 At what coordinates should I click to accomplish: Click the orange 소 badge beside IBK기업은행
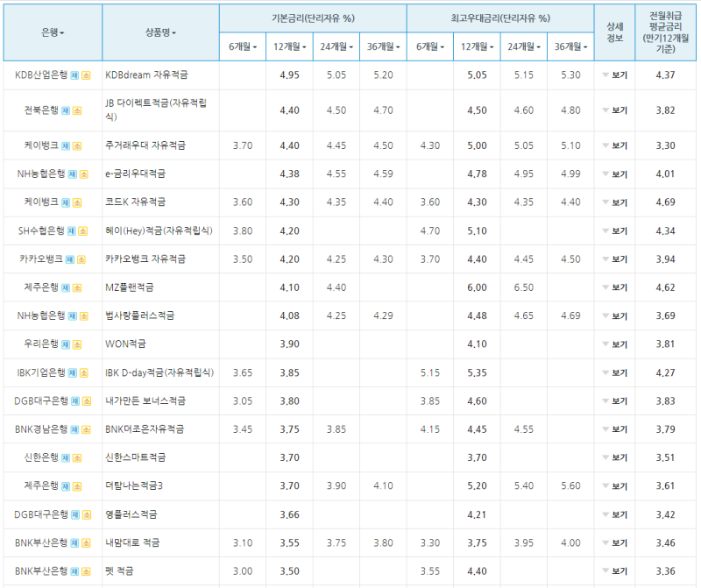pyautogui.click(x=84, y=373)
